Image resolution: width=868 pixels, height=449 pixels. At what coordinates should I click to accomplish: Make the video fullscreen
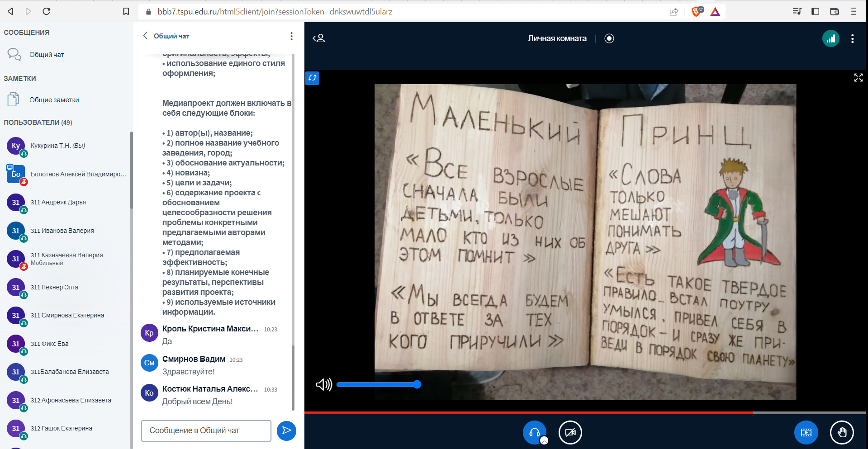point(858,78)
